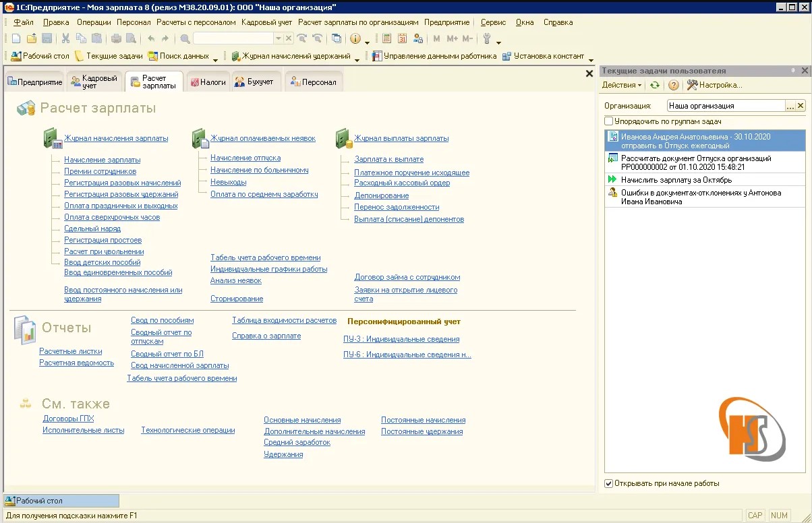Viewport: 812px width, 523px height.
Task: Select the Рабочий стол window tab at bottom
Action: click(61, 501)
